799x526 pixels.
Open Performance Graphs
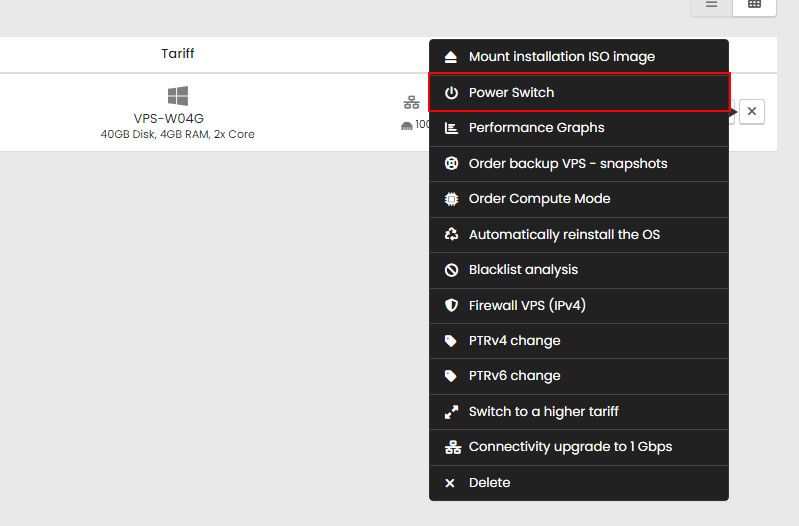click(579, 128)
